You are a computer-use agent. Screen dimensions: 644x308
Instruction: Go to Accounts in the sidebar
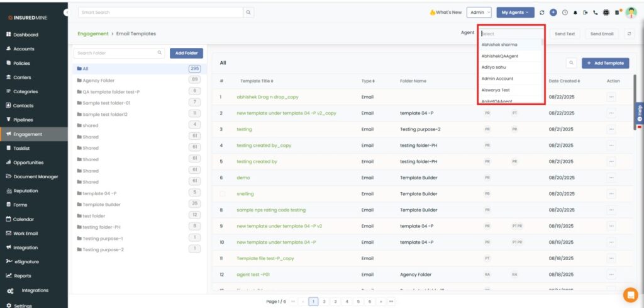[21, 49]
